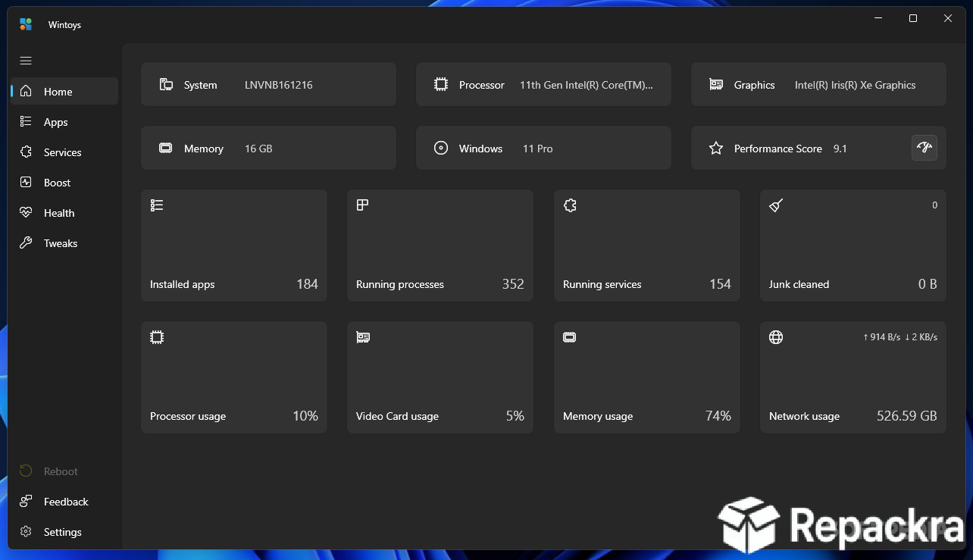Click the Junk cleaned broom icon
Viewport: 973px width, 560px height.
(x=776, y=205)
